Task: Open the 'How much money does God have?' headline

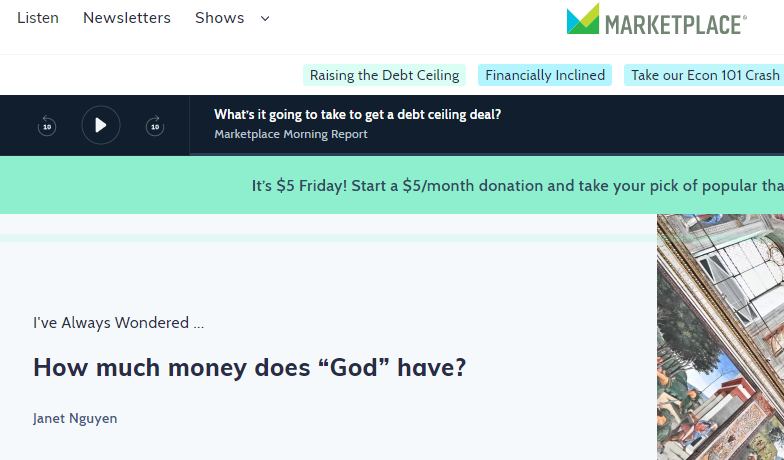Action: click(250, 367)
